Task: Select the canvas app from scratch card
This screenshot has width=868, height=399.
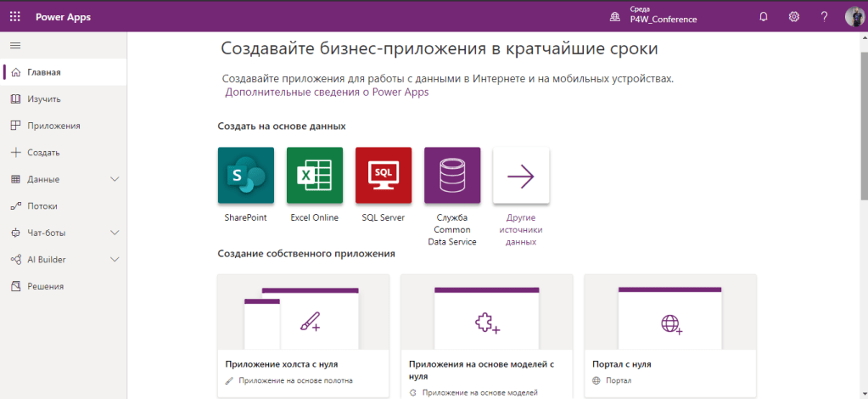Action: tap(303, 335)
